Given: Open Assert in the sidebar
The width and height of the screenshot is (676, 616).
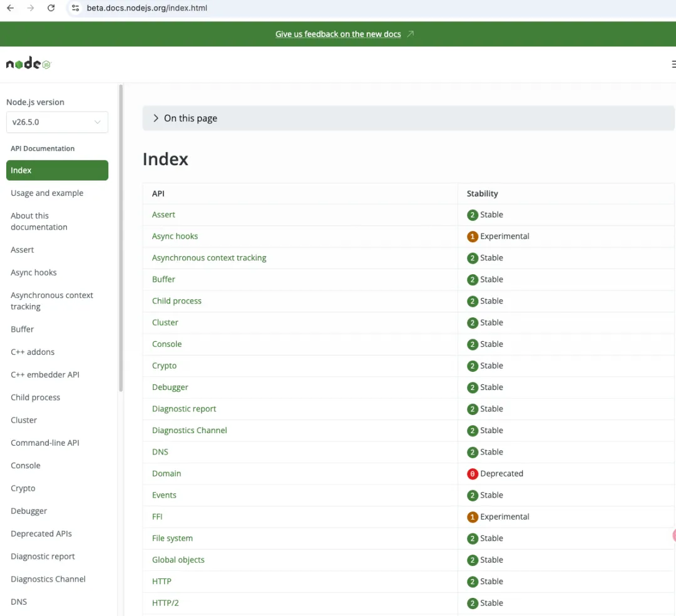Looking at the screenshot, I should (x=22, y=250).
